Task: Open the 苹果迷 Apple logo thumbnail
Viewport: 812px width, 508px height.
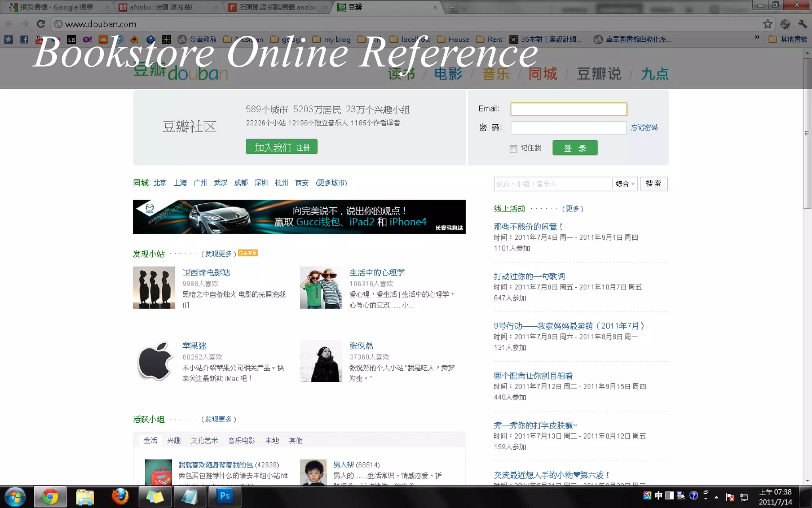Action: [x=154, y=361]
